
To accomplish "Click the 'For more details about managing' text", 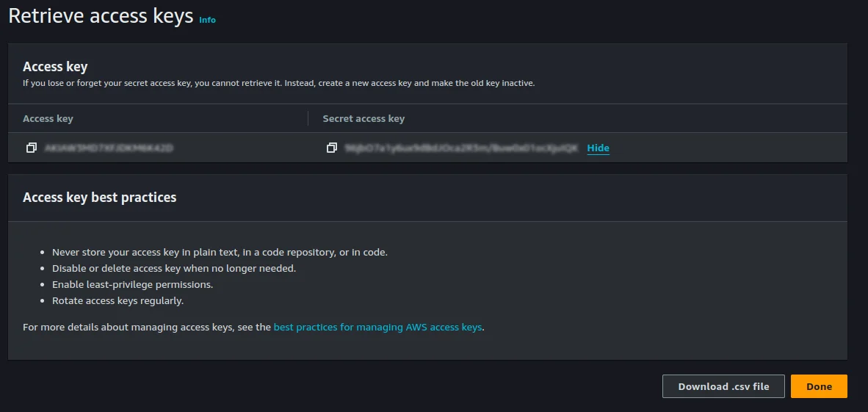I will 147,328.
